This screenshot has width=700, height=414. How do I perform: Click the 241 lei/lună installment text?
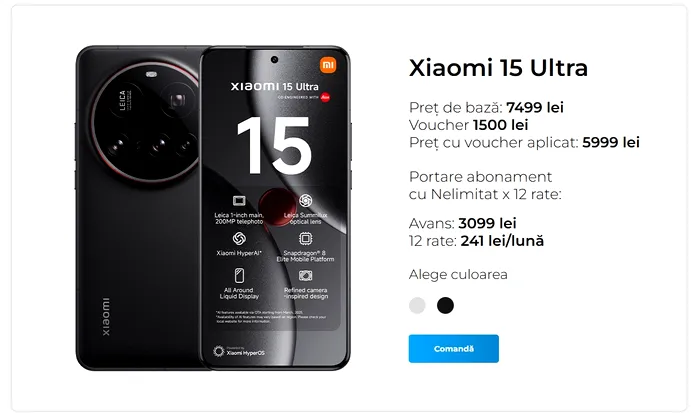[x=502, y=241]
